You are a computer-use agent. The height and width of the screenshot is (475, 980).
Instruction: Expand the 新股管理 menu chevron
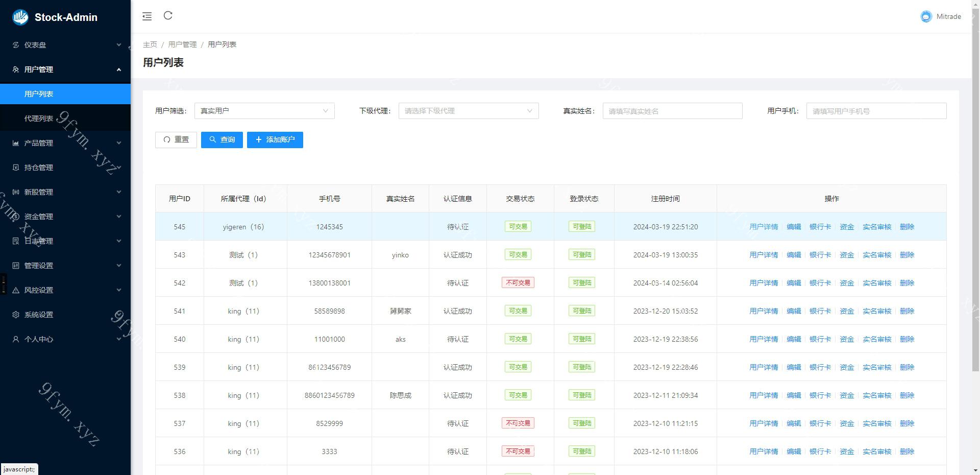(119, 192)
